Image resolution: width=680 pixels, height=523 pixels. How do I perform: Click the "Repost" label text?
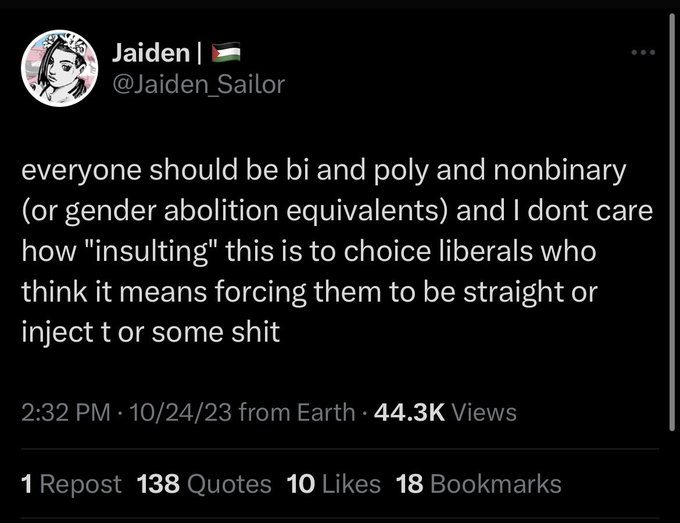[81, 484]
